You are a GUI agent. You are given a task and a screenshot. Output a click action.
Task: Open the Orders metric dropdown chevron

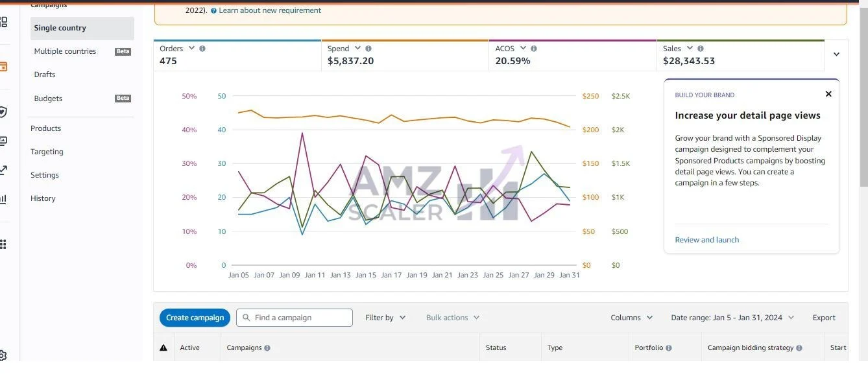(x=191, y=49)
